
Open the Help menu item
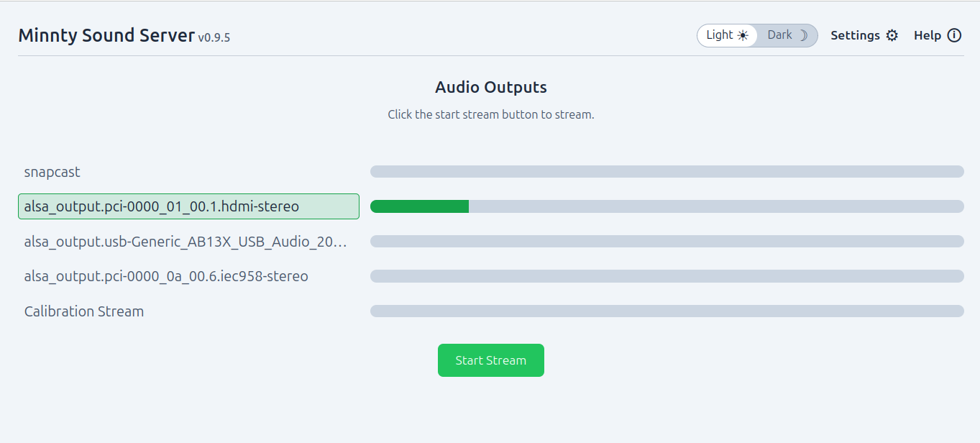coord(938,35)
